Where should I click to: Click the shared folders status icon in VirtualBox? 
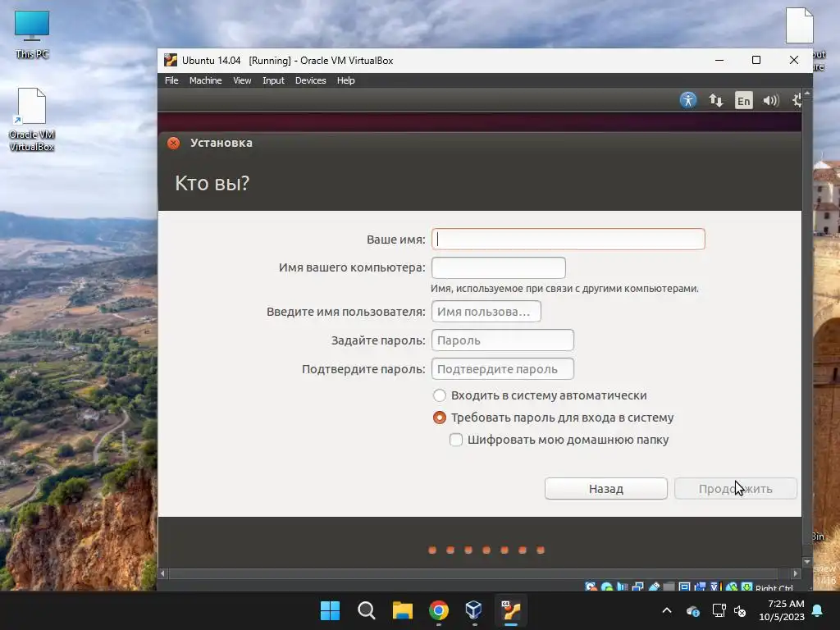point(669,587)
